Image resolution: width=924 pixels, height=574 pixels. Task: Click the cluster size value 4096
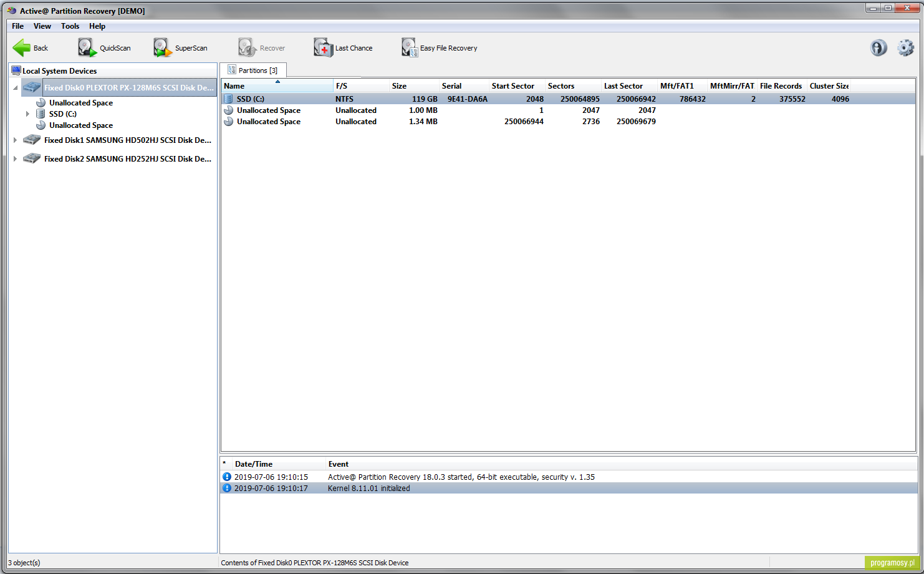coord(840,99)
